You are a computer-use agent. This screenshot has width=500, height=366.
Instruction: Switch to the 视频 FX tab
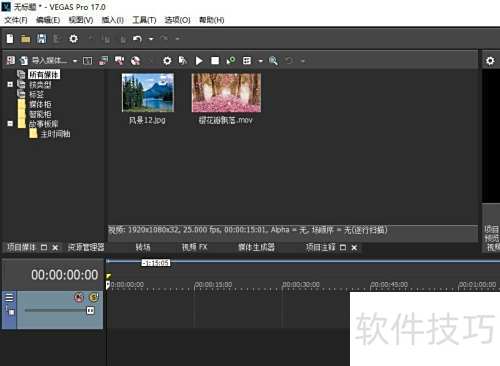[x=195, y=247]
